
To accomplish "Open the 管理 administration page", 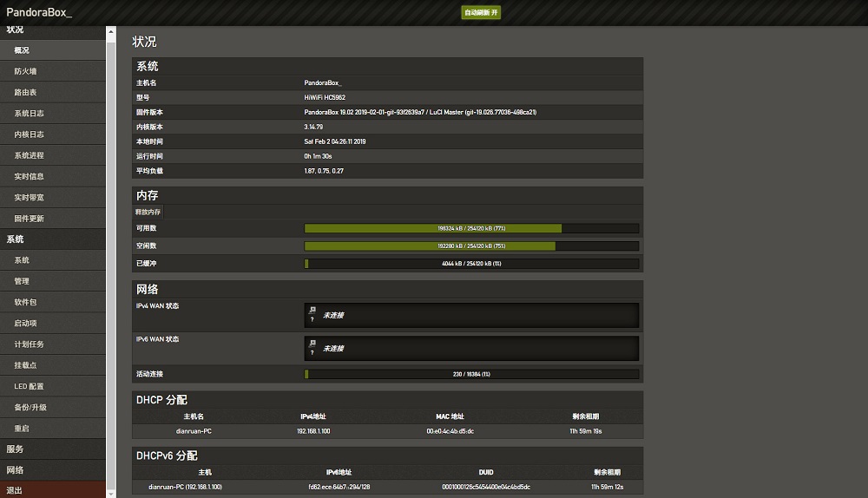I will (53, 281).
